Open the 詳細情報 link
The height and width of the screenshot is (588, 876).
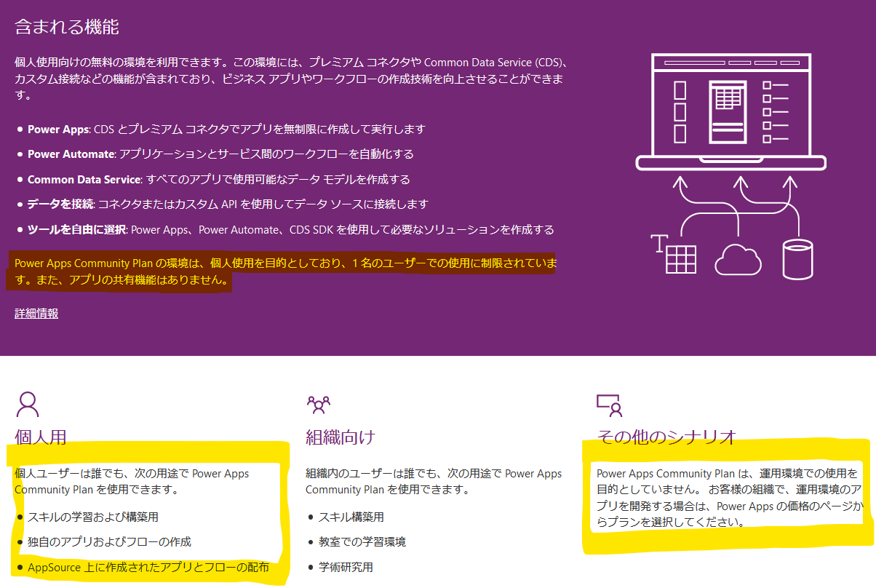(x=36, y=314)
